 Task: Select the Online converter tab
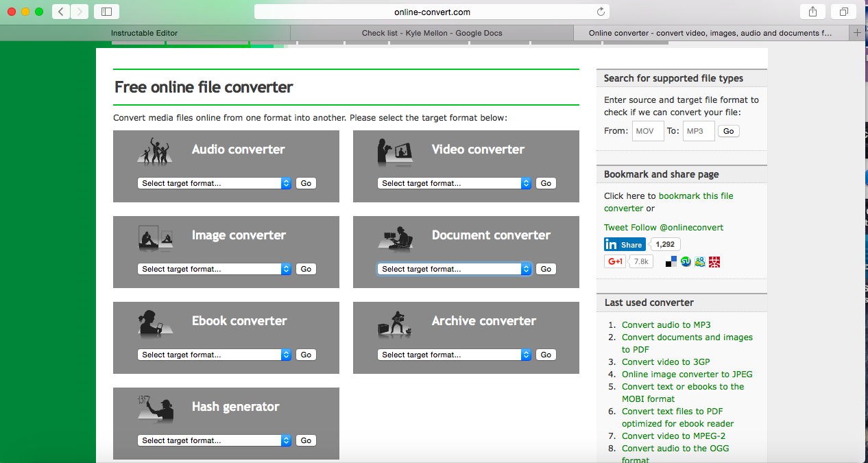(712, 33)
